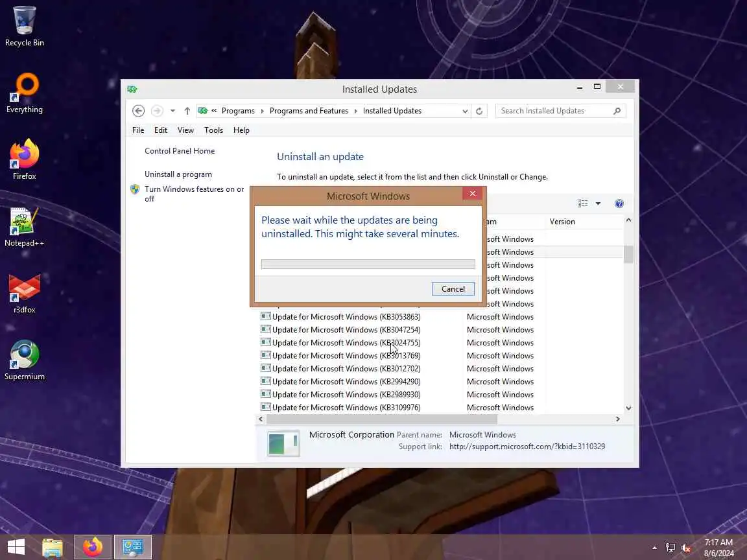Open the View menu
The height and width of the screenshot is (560, 747).
[x=185, y=130]
